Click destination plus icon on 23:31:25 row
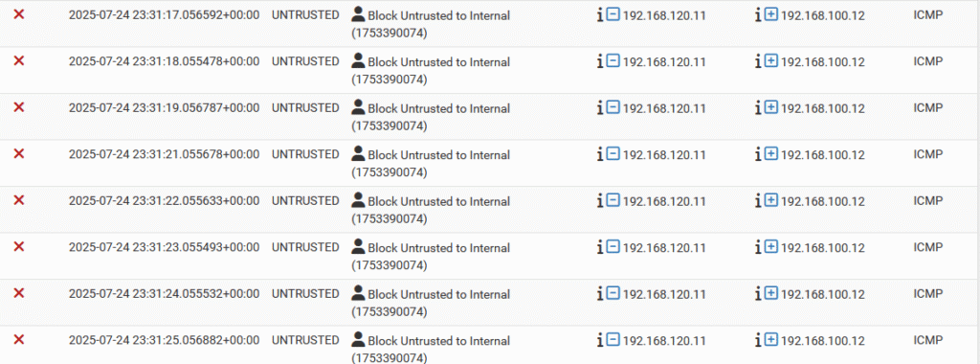The image size is (980, 364). [x=770, y=340]
